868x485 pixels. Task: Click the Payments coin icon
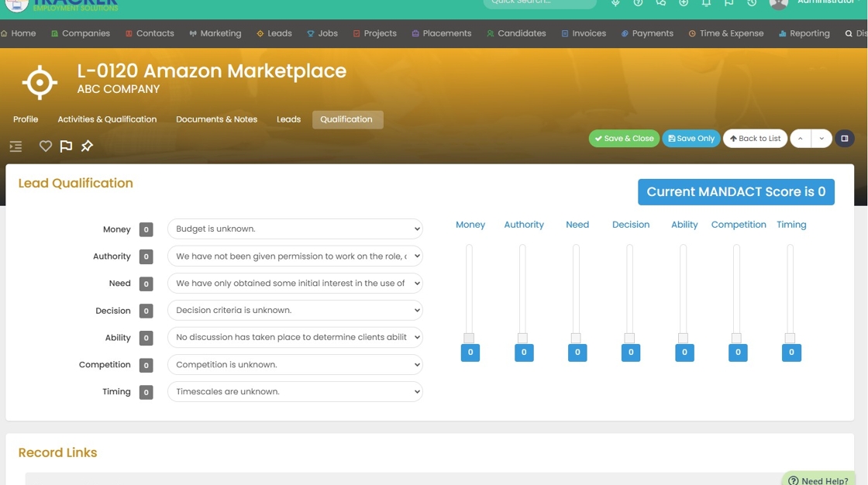[625, 33]
